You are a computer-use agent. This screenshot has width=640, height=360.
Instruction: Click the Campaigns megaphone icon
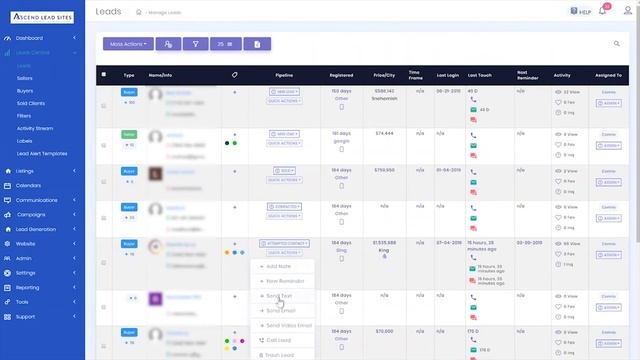click(x=7, y=215)
